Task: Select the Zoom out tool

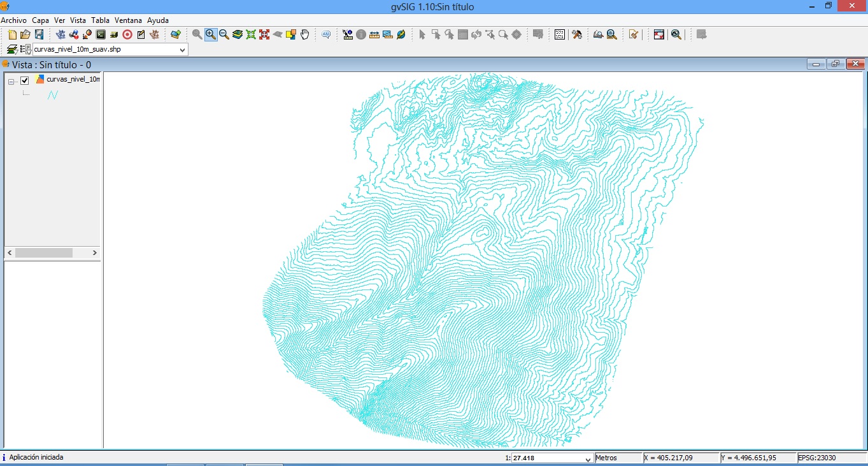Action: click(224, 34)
